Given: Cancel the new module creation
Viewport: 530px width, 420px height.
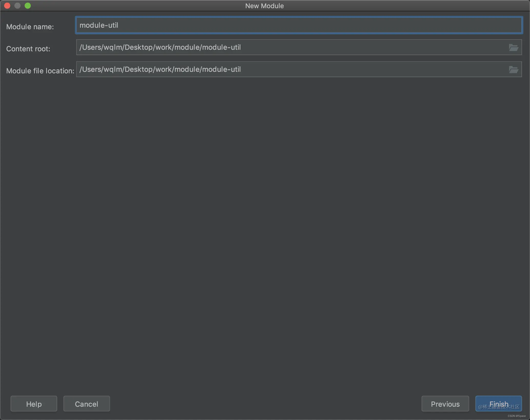Looking at the screenshot, I should point(86,404).
